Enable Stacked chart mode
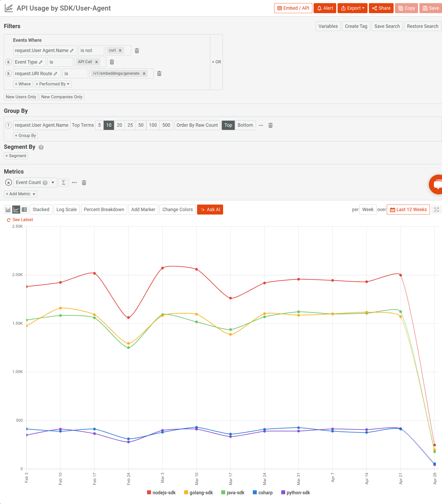Viewport: 442px width, 504px height. click(x=41, y=210)
